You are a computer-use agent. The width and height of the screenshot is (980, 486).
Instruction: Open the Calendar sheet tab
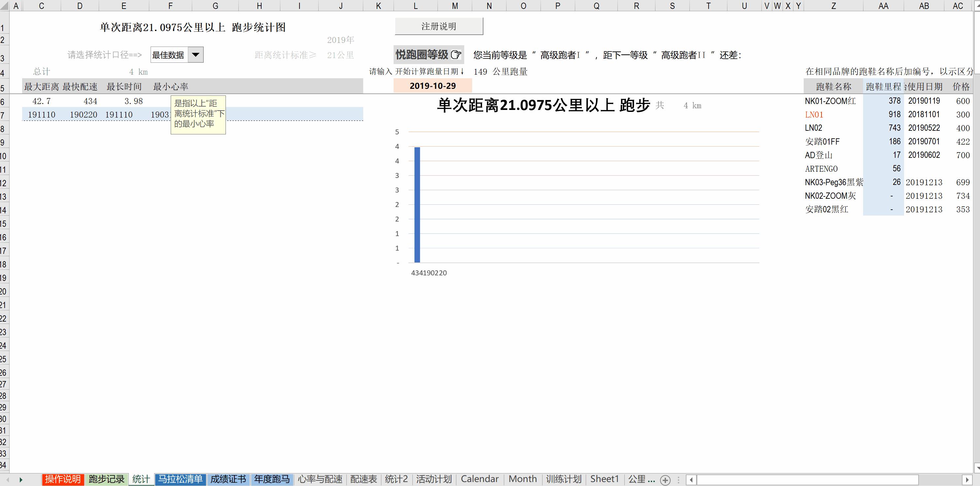(479, 479)
